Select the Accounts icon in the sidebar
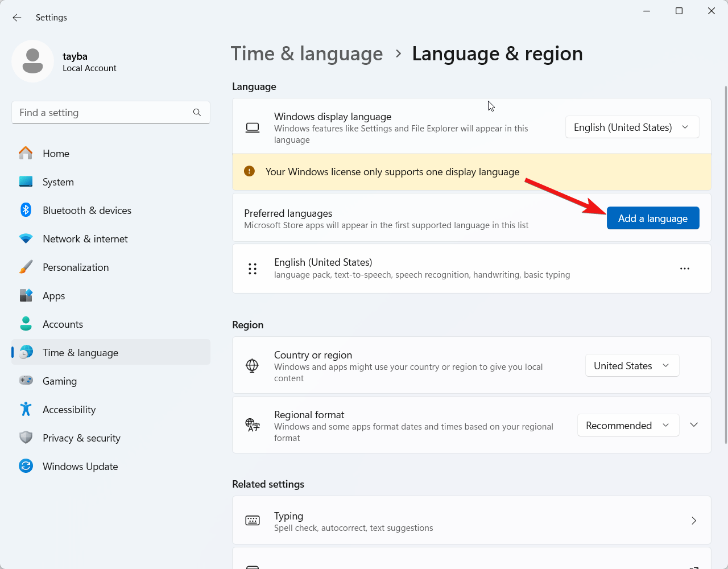 [26, 324]
